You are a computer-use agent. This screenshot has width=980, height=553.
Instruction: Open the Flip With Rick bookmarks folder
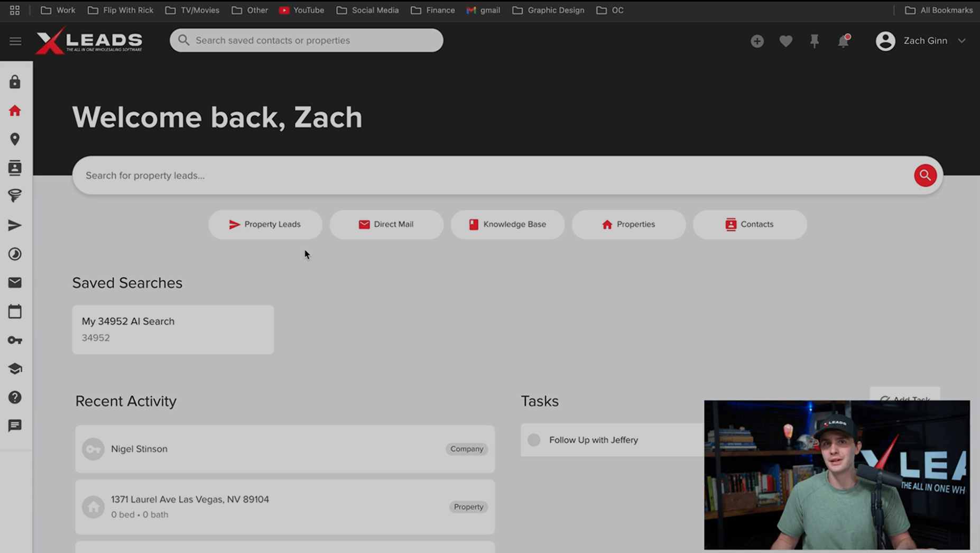coord(121,10)
